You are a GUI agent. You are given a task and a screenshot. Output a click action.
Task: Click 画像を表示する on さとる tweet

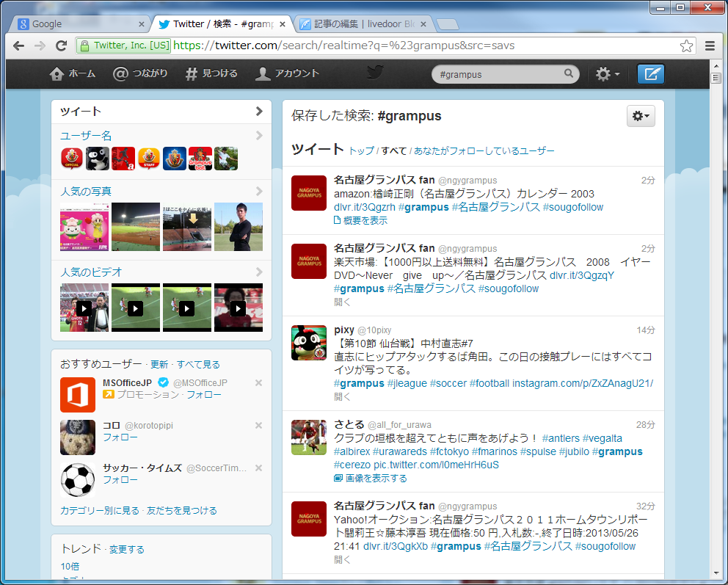click(371, 479)
